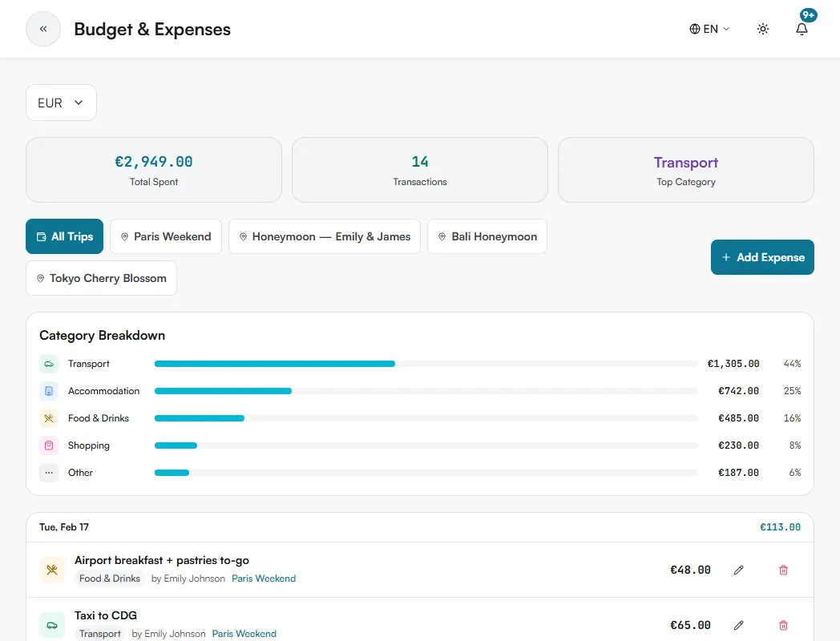Click the pin icon on Bali Honeymoon tab
The height and width of the screenshot is (641, 840).
(442, 236)
